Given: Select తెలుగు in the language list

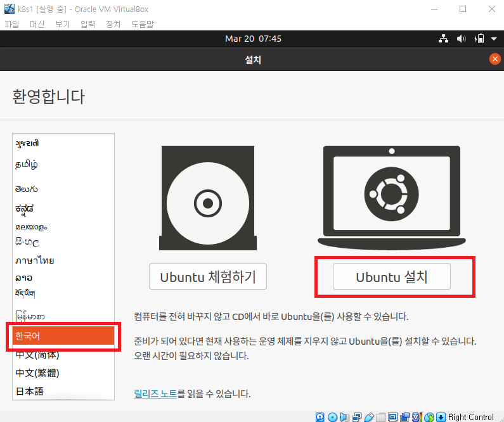Looking at the screenshot, I should 63,189.
